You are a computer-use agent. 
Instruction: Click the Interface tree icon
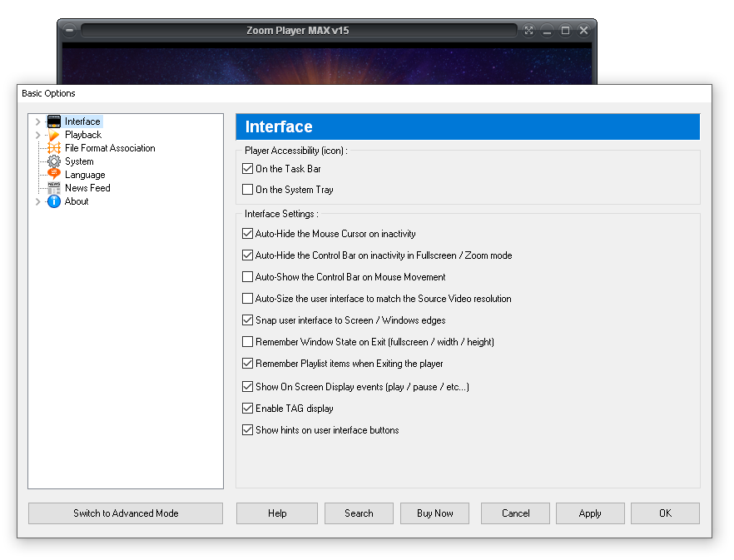pos(54,121)
